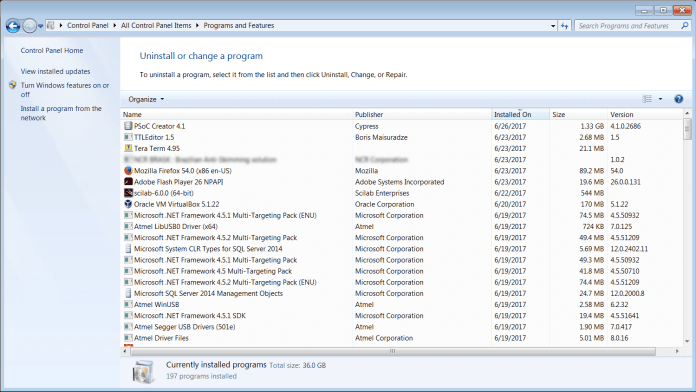
Task: Refresh the Programs and Features view
Action: pyautogui.click(x=564, y=26)
